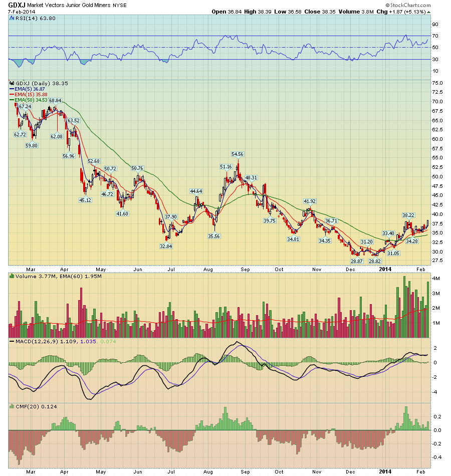The image size is (451, 476).
Task: Click the -4 label on the MACD axis
Action: pyautogui.click(x=435, y=392)
